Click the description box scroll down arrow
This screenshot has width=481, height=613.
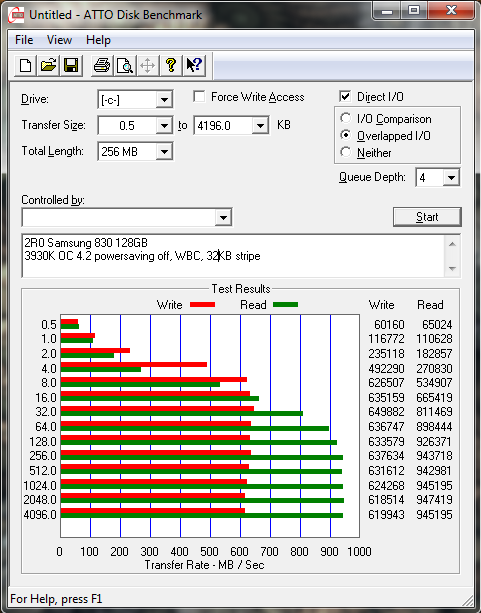(x=452, y=268)
